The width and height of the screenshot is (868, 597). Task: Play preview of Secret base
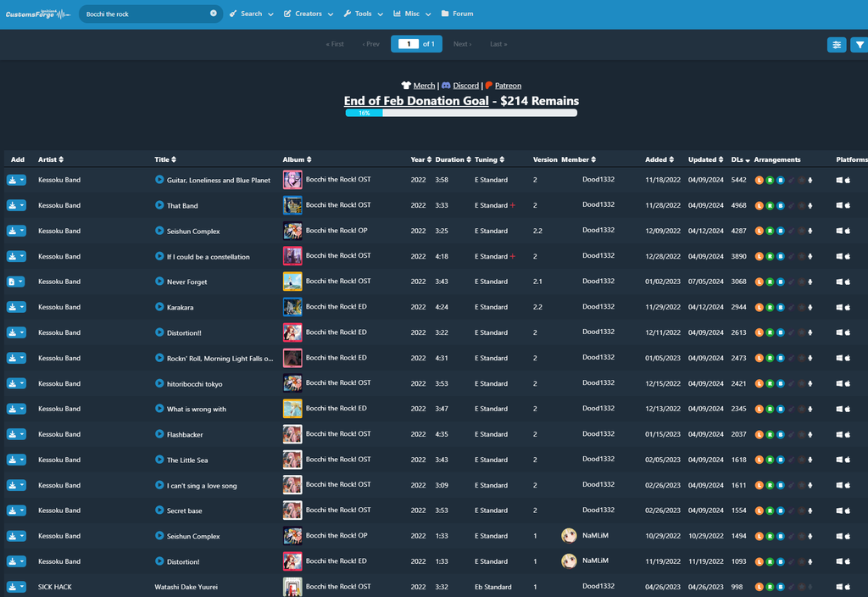(x=159, y=510)
